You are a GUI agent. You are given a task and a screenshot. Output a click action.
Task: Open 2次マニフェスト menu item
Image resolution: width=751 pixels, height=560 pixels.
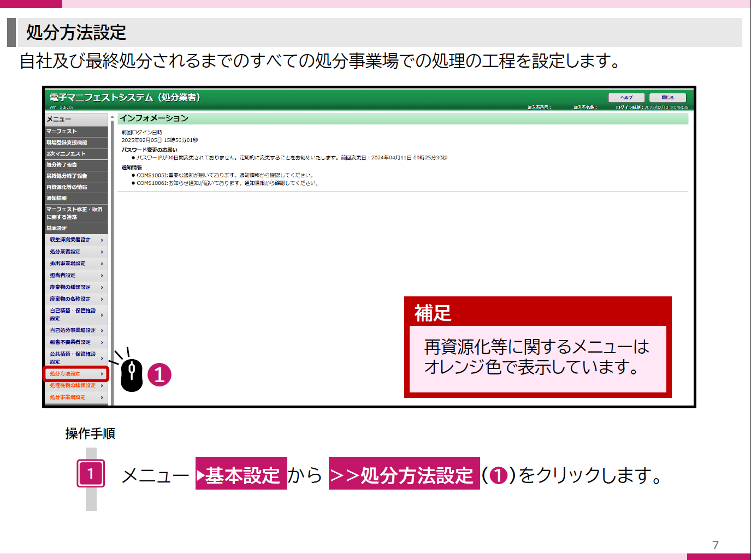(x=76, y=154)
